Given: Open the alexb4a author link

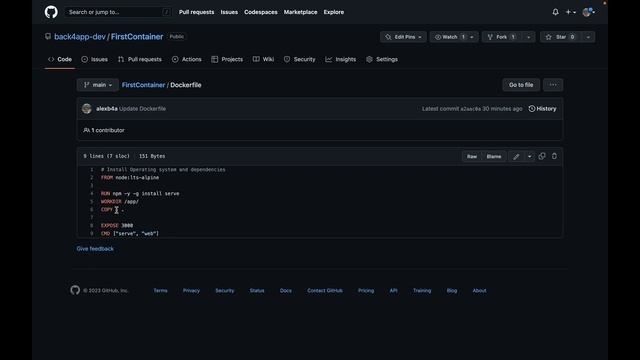Looking at the screenshot, I should 107,109.
